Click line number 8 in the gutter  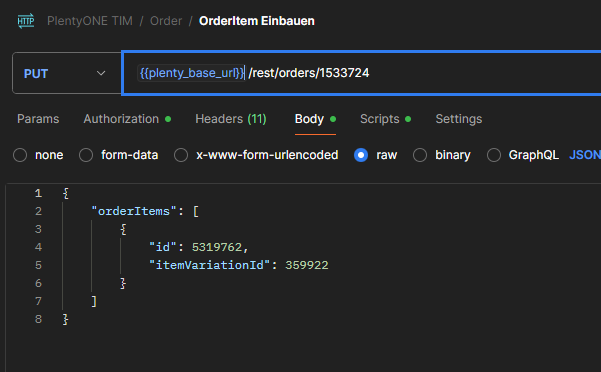tap(38, 319)
